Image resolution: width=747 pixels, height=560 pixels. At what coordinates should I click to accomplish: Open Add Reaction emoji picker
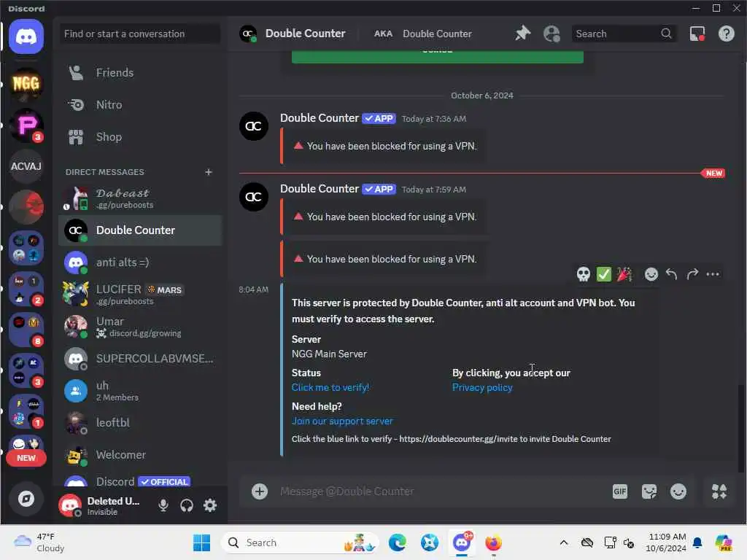(x=651, y=274)
